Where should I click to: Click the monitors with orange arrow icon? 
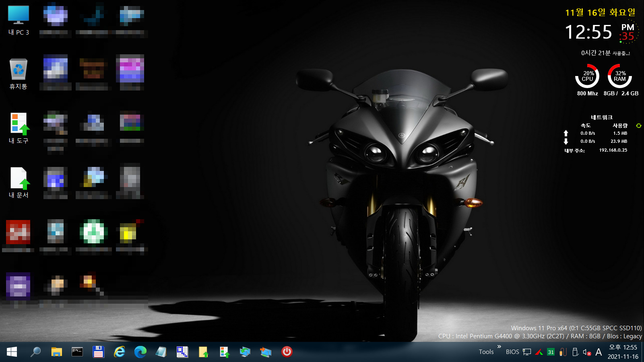tap(266, 352)
